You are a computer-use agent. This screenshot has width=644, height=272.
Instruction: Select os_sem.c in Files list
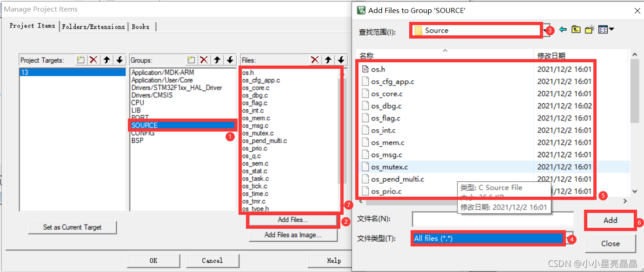(x=255, y=163)
